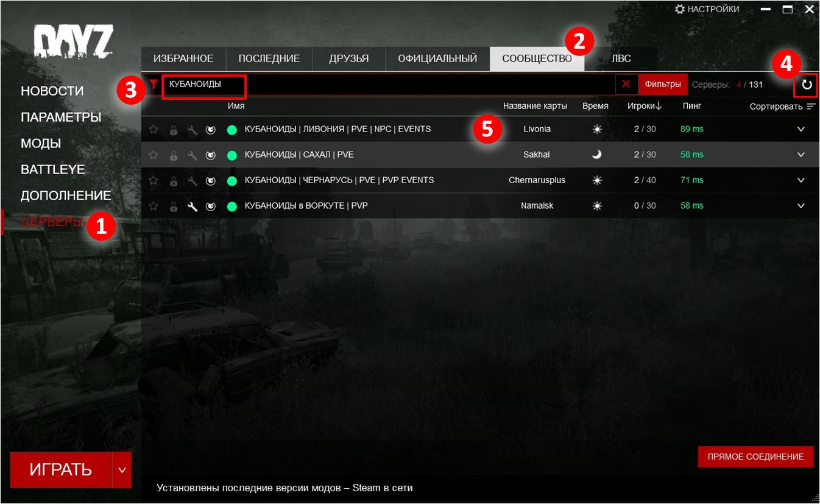Clear the search filter with red X
This screenshot has height=504, width=820.
(x=626, y=85)
